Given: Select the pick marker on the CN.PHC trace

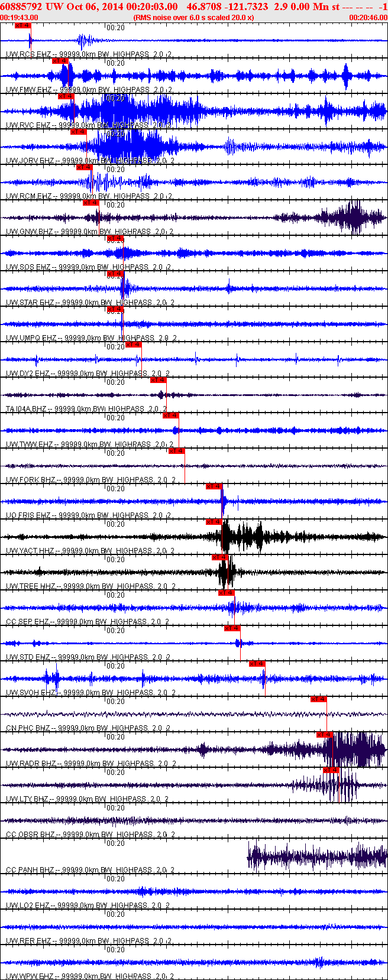Looking at the screenshot, I should (x=319, y=699).
